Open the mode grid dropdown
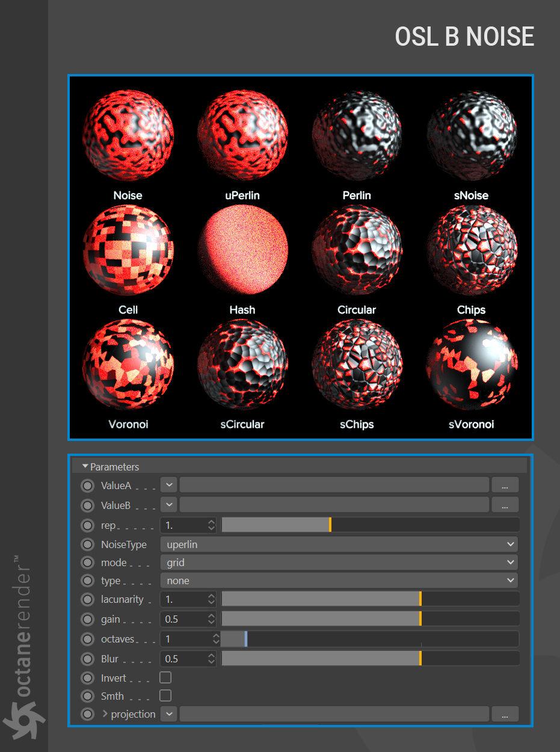 [339, 562]
